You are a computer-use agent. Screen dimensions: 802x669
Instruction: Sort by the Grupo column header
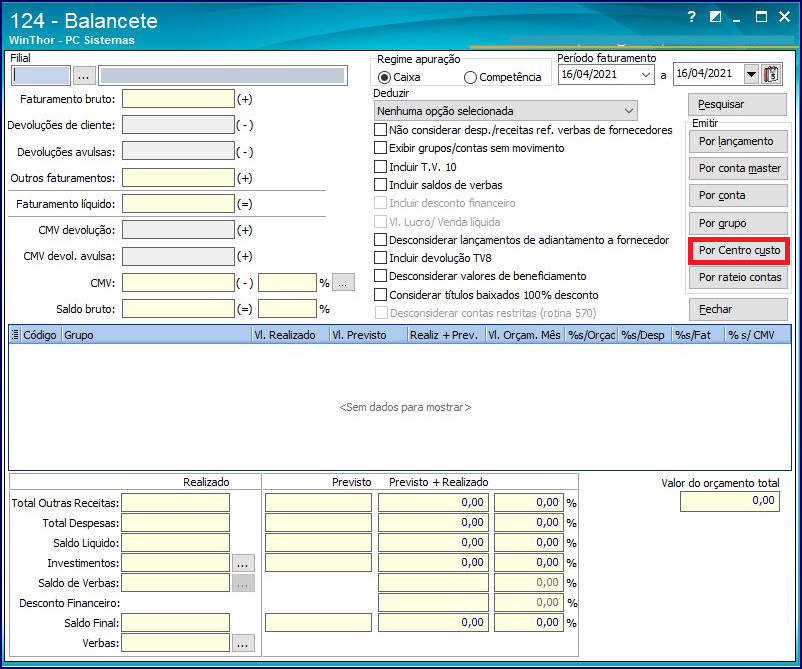(x=156, y=335)
